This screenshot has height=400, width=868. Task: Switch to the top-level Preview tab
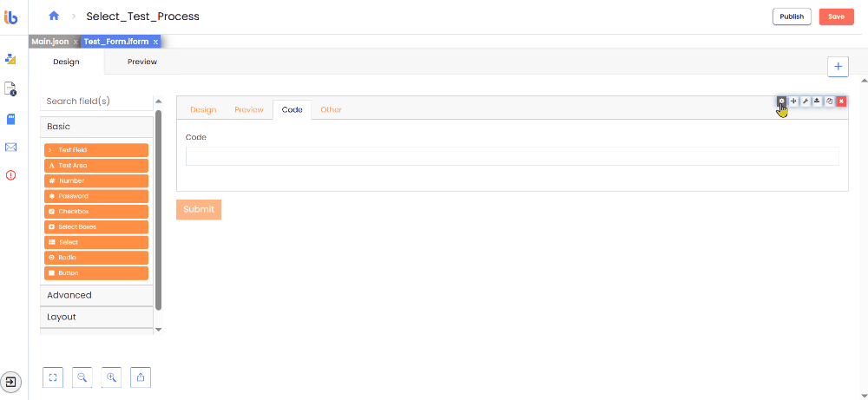pos(142,62)
